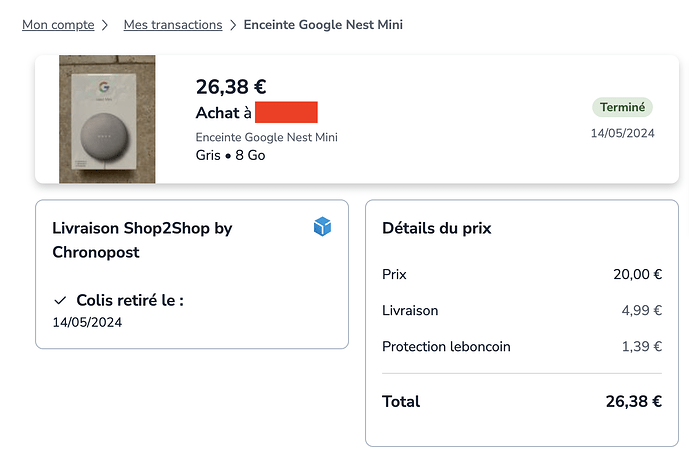The height and width of the screenshot is (454, 689).
Task: Select the Enceinte Google Nest Mini breadcrumb
Action: pyautogui.click(x=323, y=24)
